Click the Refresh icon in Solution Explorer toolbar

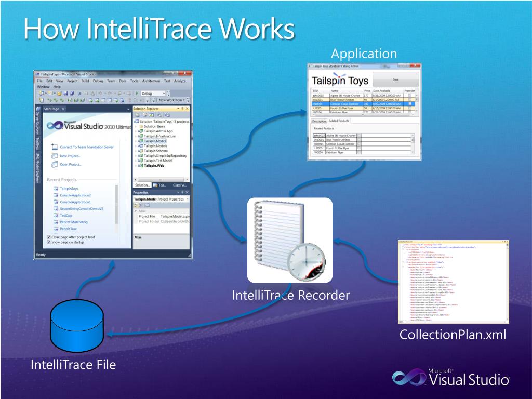click(x=151, y=115)
